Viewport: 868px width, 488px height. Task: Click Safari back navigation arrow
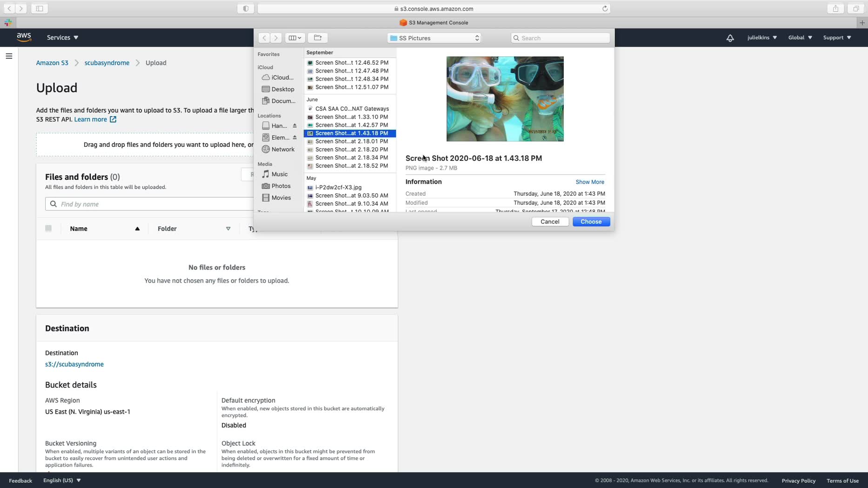9,8
